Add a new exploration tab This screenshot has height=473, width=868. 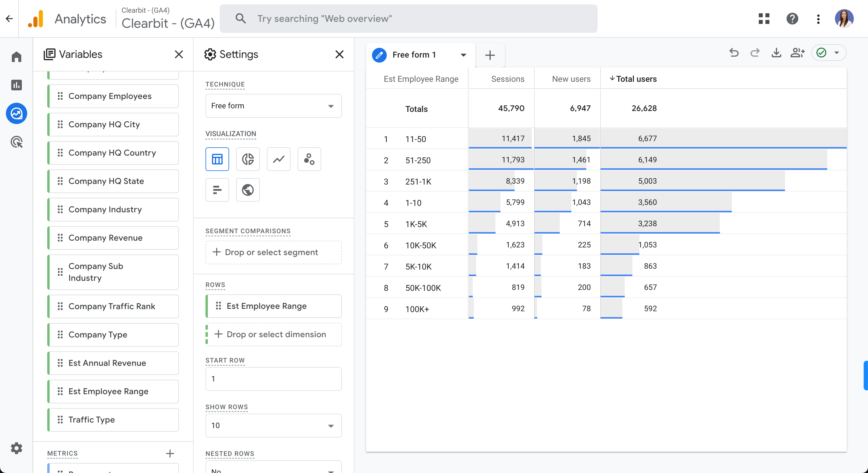(x=490, y=55)
